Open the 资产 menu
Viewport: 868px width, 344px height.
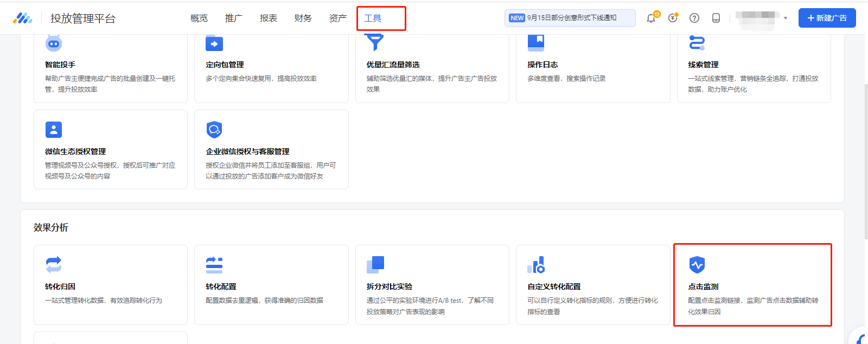tap(338, 18)
